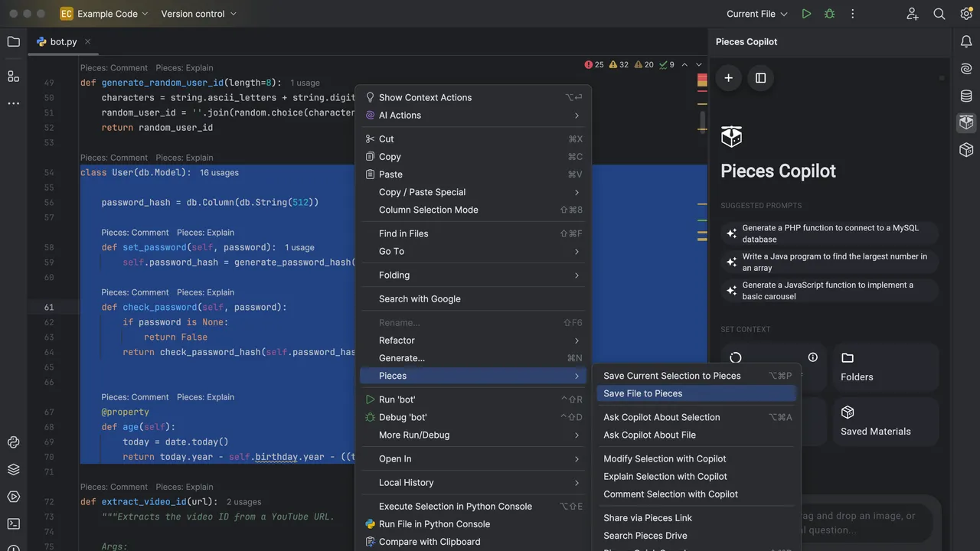Toggle Column Selection Mode
The image size is (980, 551).
474,210
